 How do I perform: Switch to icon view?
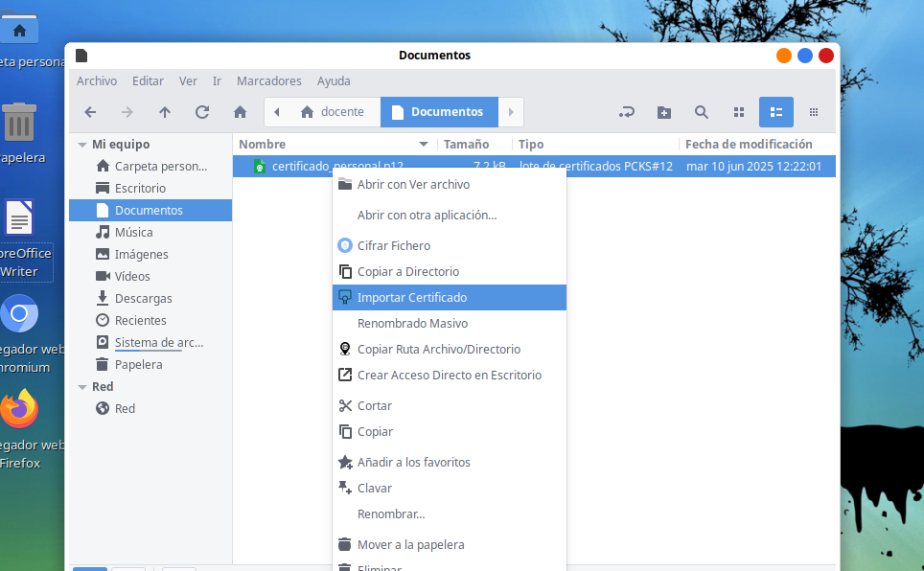739,112
